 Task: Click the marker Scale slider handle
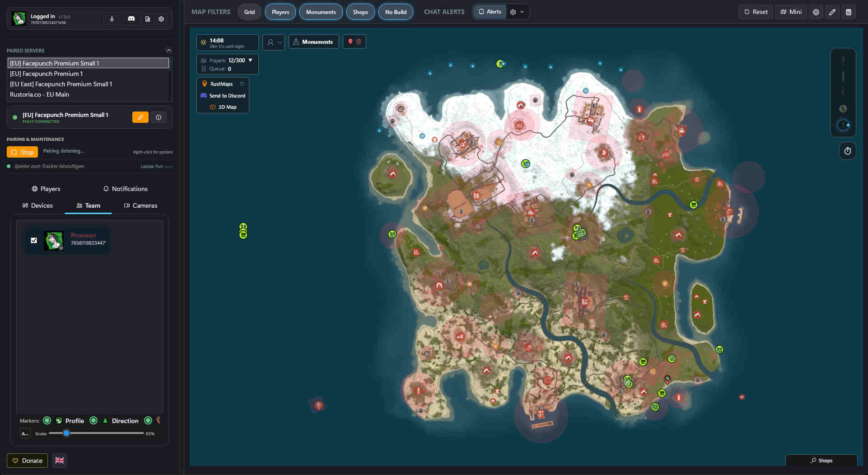click(66, 433)
